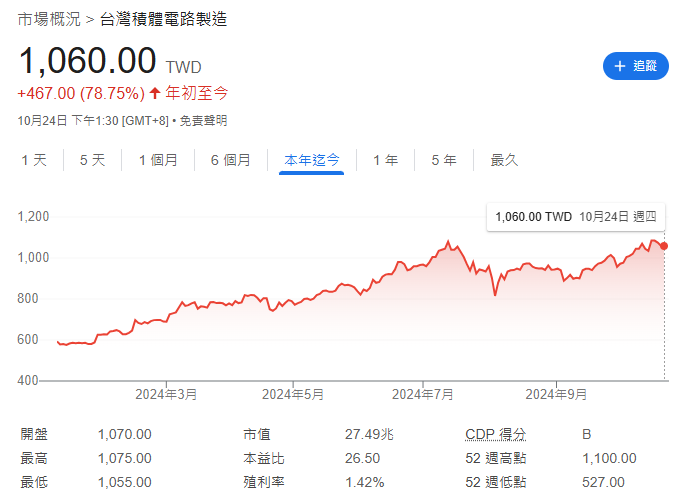Click the 追蹤 follow button
689x493 pixels.
[x=635, y=66]
